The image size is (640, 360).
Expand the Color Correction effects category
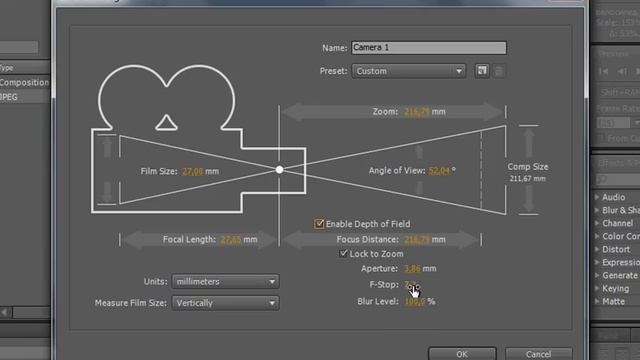[597, 236]
